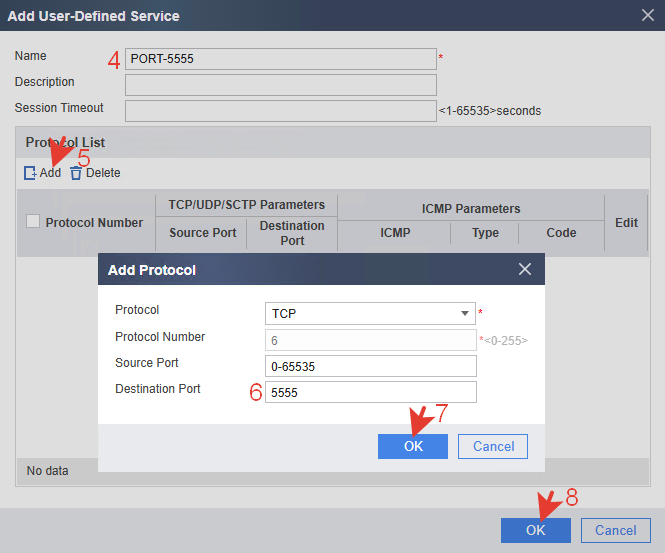
Task: Click the Destination Port field with 5555
Action: (371, 392)
